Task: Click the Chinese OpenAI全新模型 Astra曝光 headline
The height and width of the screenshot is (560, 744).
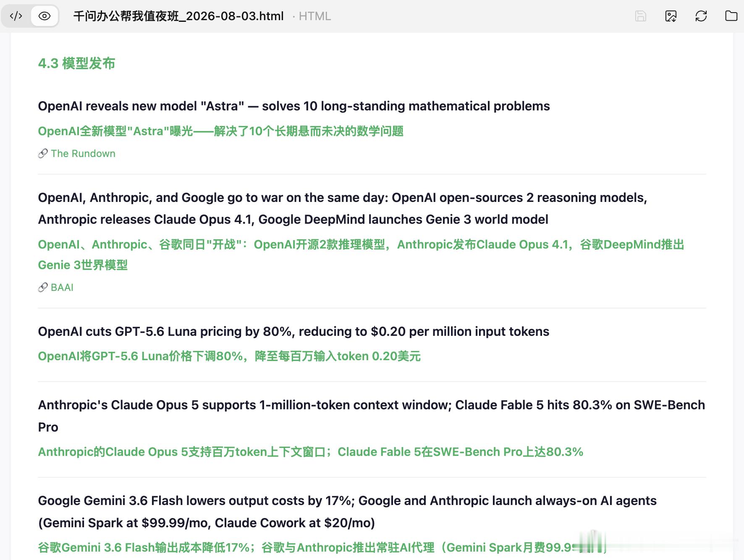Action: pos(221,131)
